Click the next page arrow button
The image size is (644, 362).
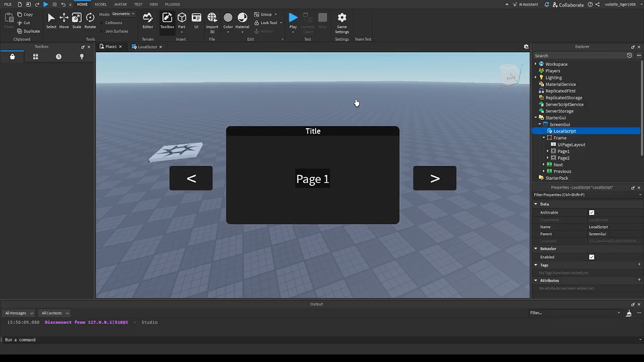point(435,178)
